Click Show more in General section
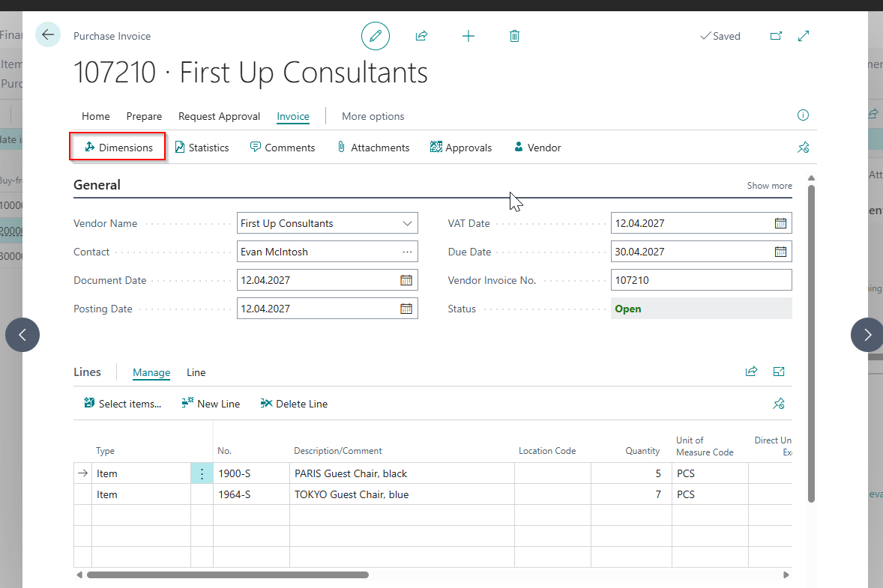The height and width of the screenshot is (588, 883). [769, 186]
